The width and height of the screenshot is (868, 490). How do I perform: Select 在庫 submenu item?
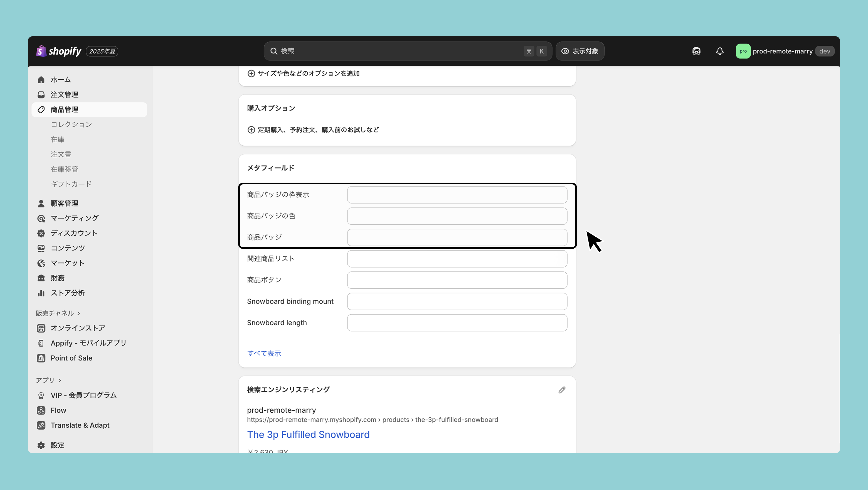pyautogui.click(x=58, y=139)
